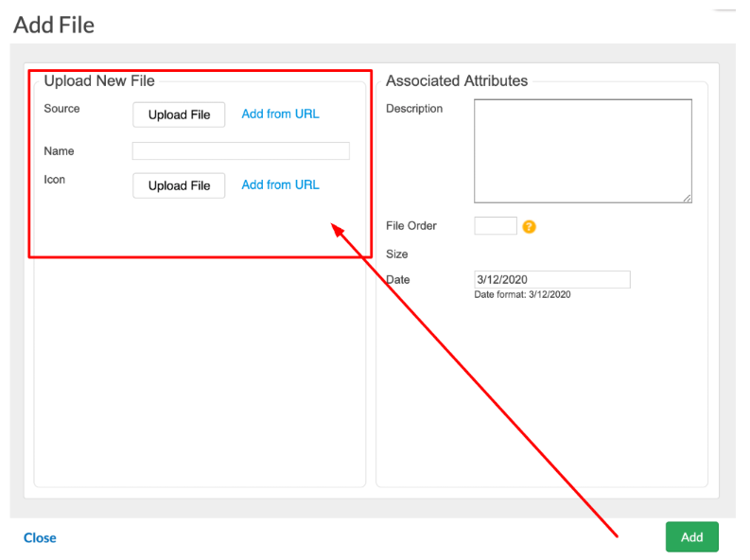Image resolution: width=750 pixels, height=560 pixels.
Task: Click the Size label
Action: (x=397, y=254)
